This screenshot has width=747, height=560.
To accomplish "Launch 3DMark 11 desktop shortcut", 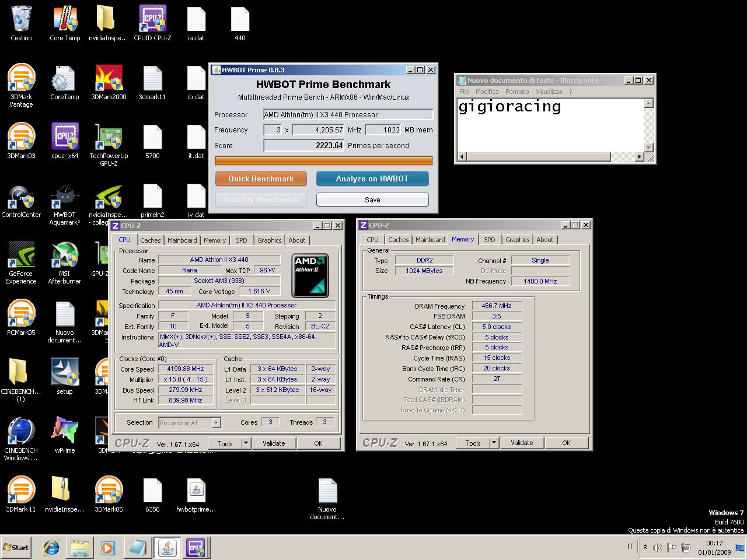I will click(21, 495).
